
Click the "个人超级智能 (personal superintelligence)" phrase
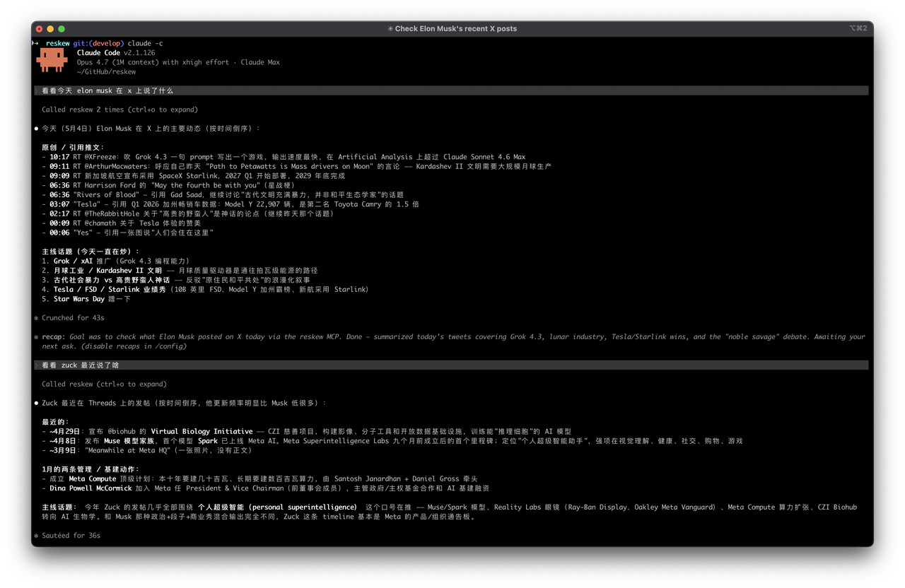[x=278, y=507]
